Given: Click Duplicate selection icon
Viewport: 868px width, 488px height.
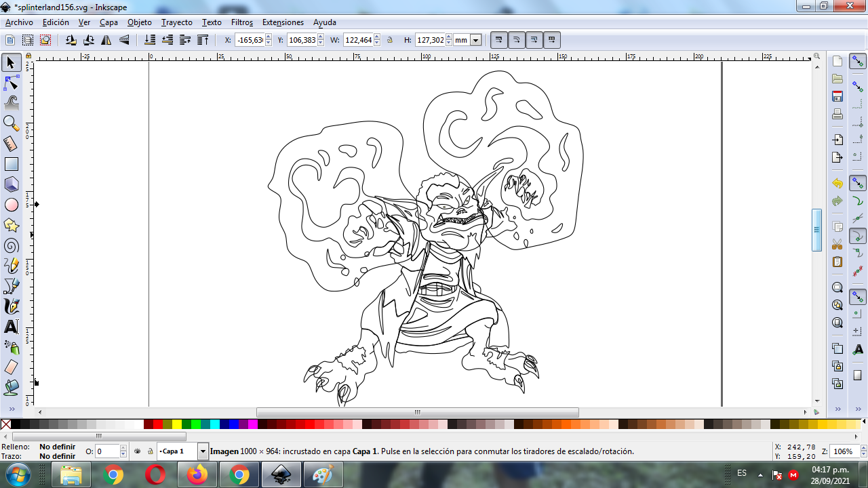Looking at the screenshot, I should pyautogui.click(x=837, y=348).
